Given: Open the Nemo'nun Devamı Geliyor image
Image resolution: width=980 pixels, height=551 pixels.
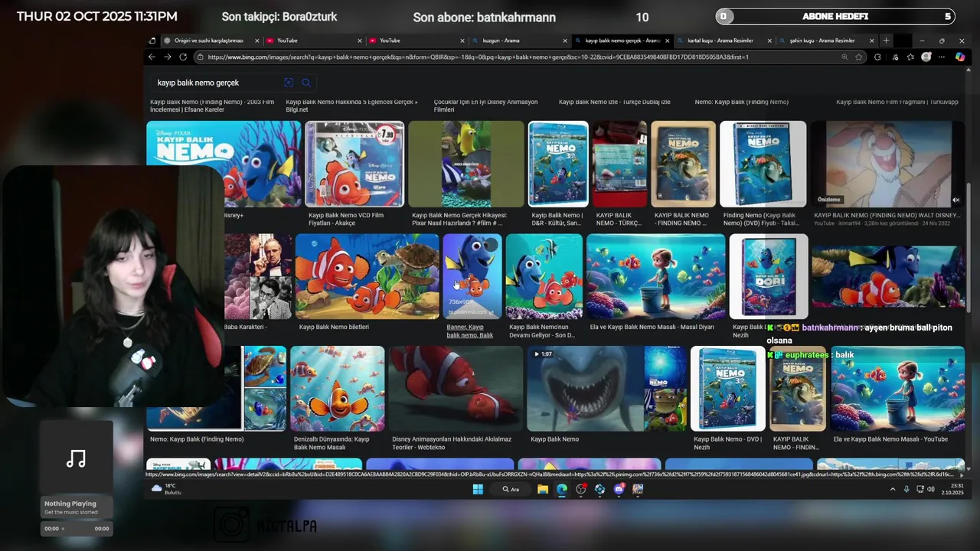Looking at the screenshot, I should (x=544, y=276).
